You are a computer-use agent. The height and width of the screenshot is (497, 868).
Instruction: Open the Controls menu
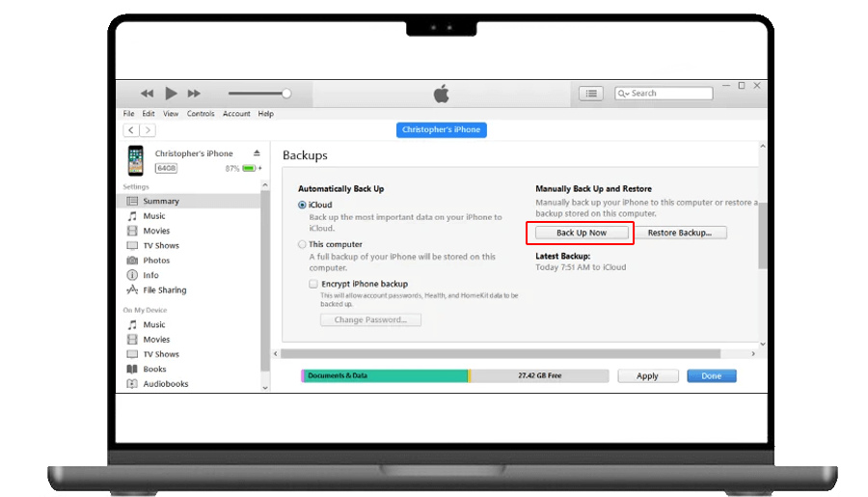pos(201,114)
